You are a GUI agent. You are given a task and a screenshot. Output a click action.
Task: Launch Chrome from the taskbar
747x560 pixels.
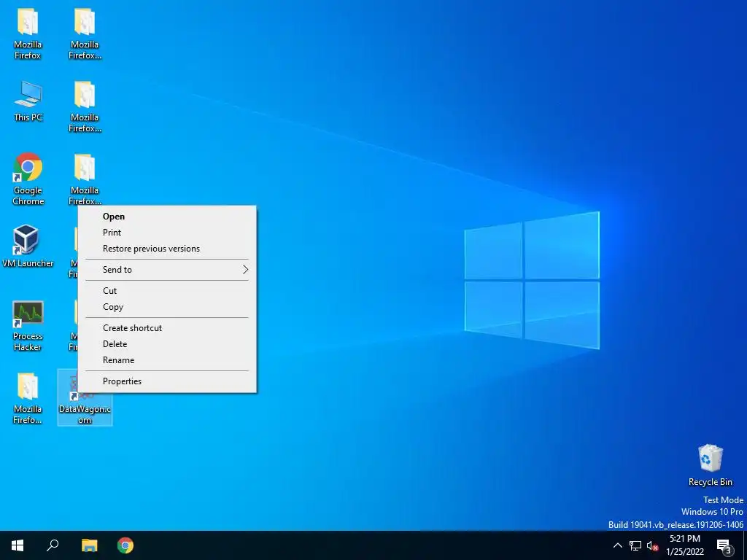tap(125, 545)
